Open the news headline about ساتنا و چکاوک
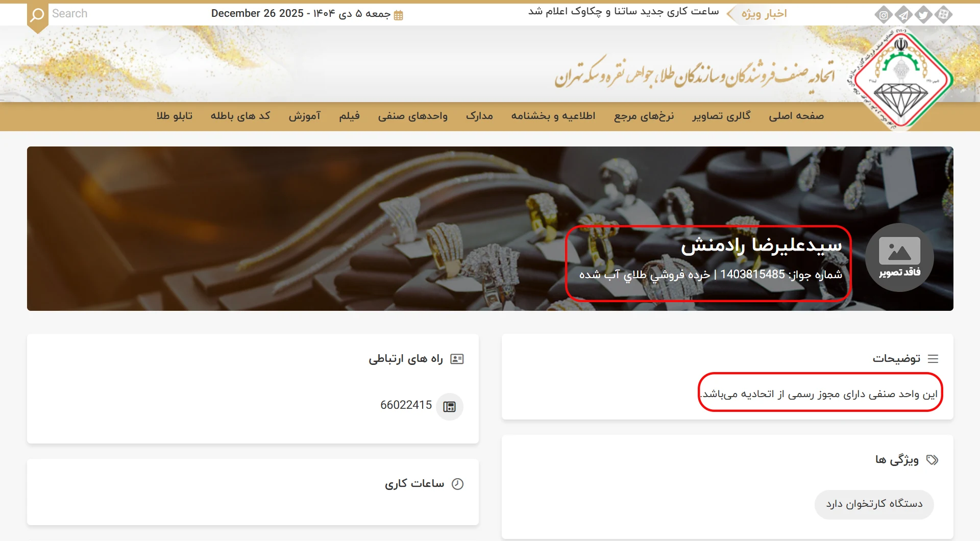 pos(623,12)
